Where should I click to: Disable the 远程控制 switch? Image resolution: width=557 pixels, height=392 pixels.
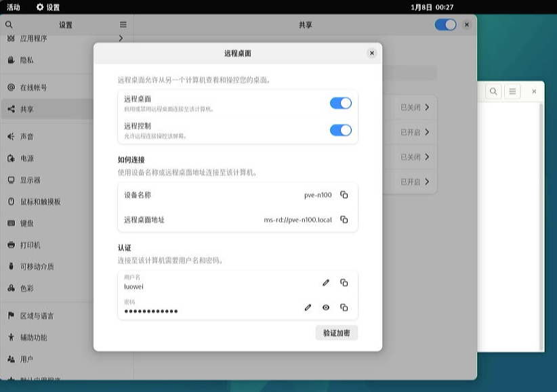point(340,130)
